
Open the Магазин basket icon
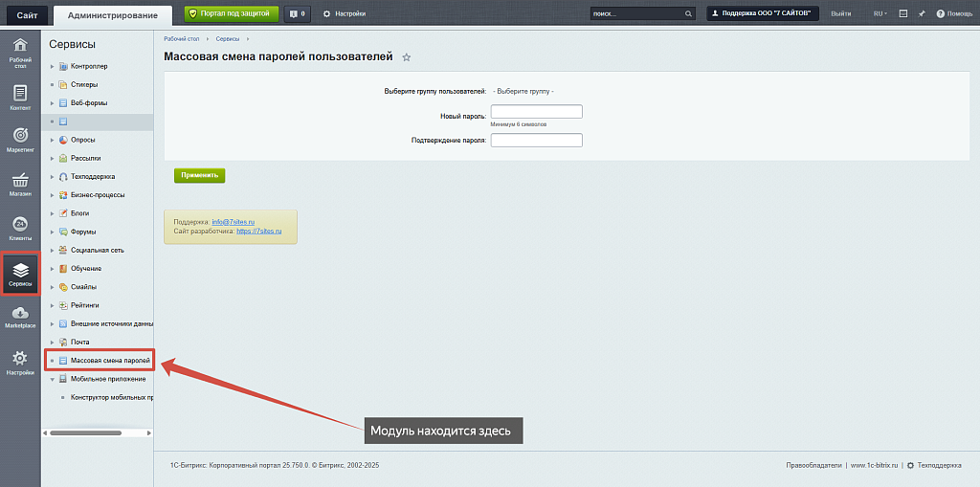click(19, 184)
